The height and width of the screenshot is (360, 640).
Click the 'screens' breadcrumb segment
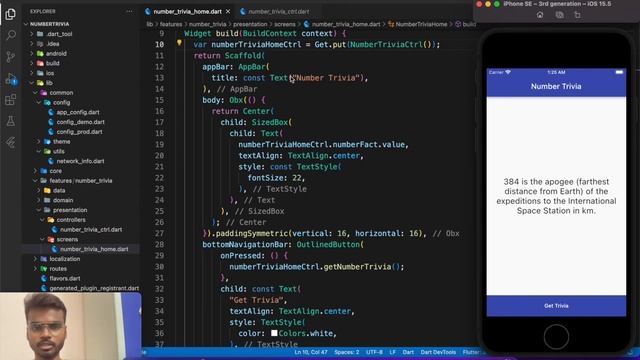(284, 24)
